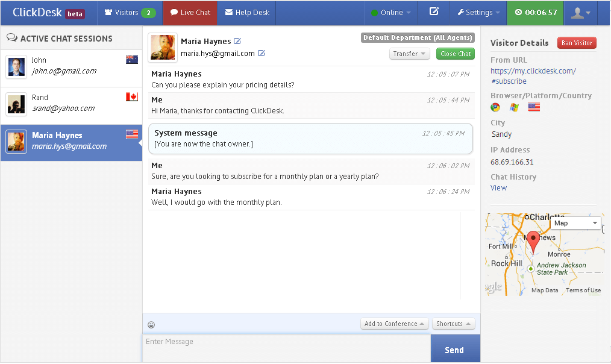Open the Map type dropdown
This screenshot has width=611, height=364.
[576, 223]
